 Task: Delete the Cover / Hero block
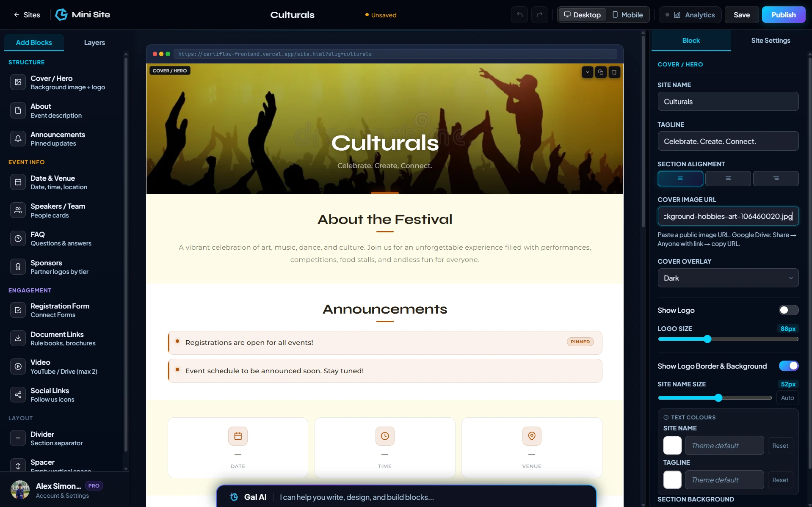(614, 72)
